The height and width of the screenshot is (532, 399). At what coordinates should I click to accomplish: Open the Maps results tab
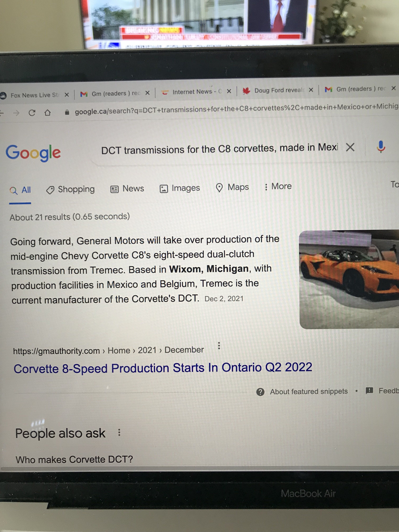click(x=232, y=187)
